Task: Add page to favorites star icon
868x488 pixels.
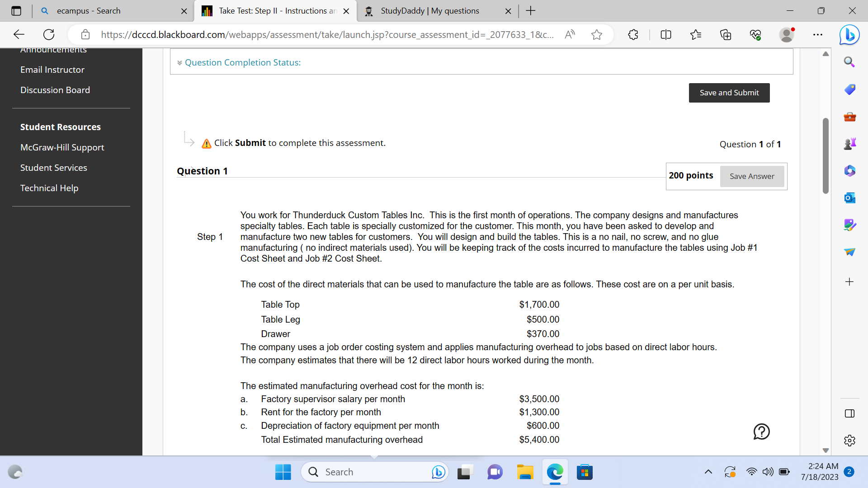Action: 596,34
